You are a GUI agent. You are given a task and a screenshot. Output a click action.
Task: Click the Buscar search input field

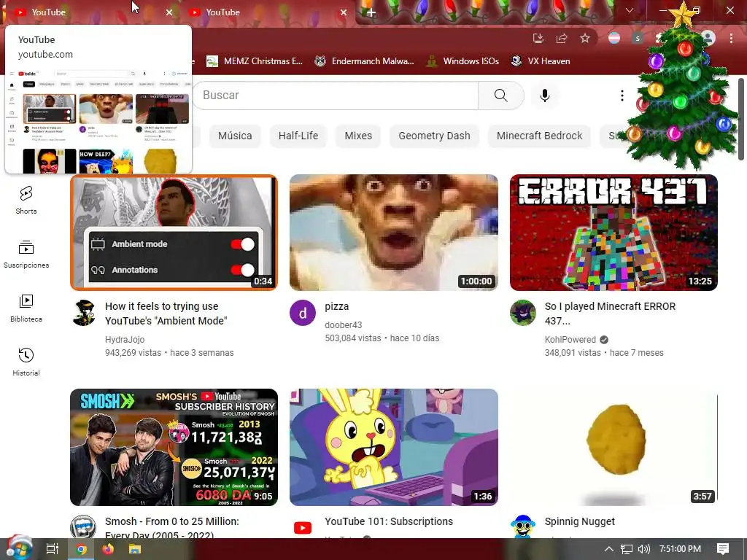pyautogui.click(x=336, y=96)
